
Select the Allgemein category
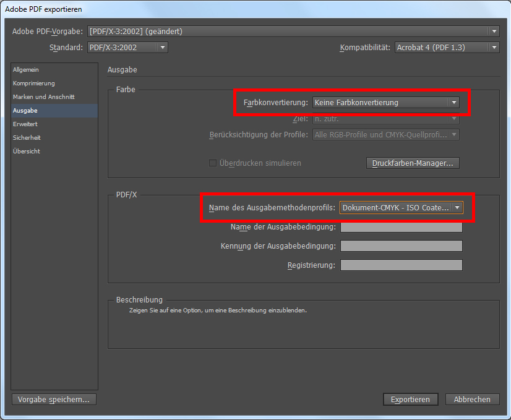[26, 70]
